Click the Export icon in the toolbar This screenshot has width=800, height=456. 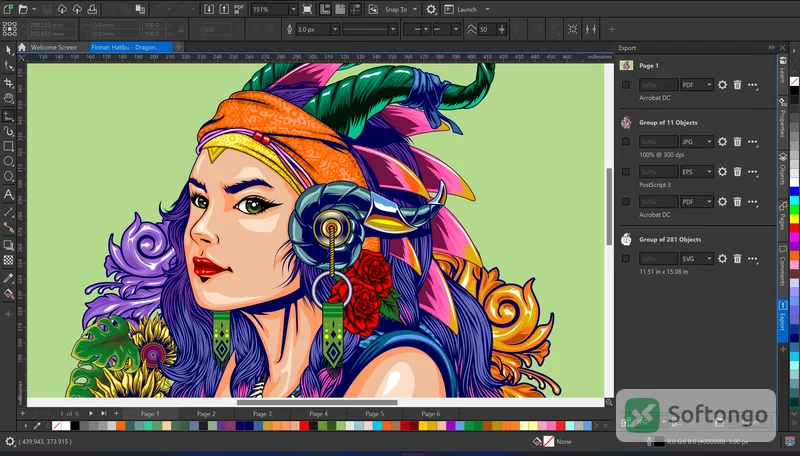click(224, 9)
